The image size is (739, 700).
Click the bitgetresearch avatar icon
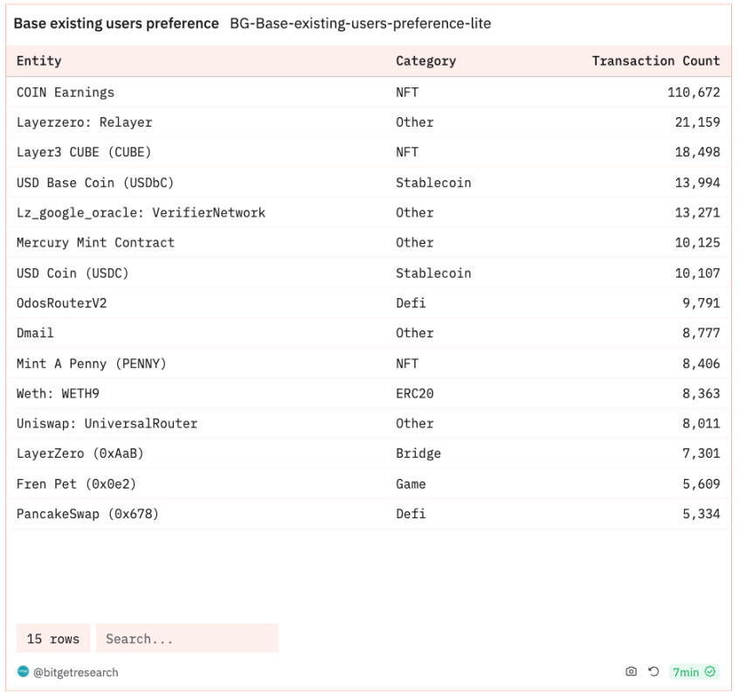(23, 672)
